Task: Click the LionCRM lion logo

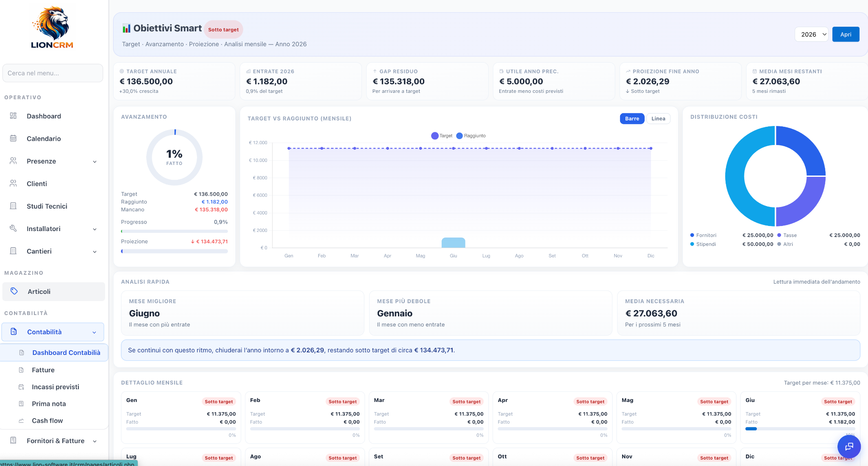Action: [52, 28]
